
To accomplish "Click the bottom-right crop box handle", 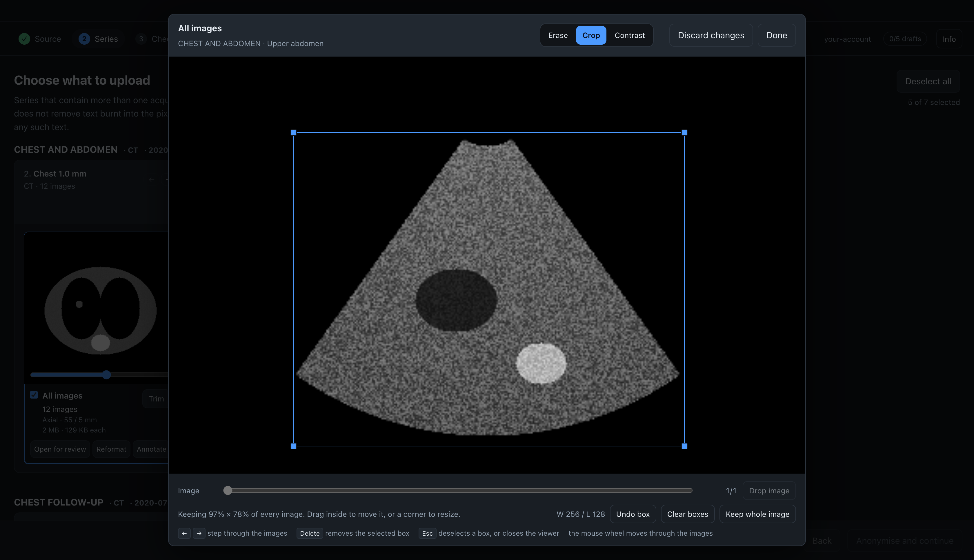I will click(x=684, y=446).
